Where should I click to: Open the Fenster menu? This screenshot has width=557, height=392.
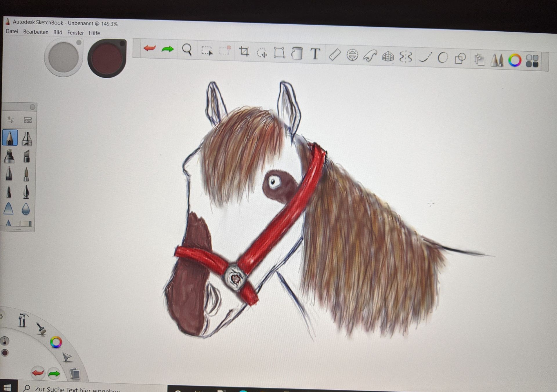click(75, 33)
